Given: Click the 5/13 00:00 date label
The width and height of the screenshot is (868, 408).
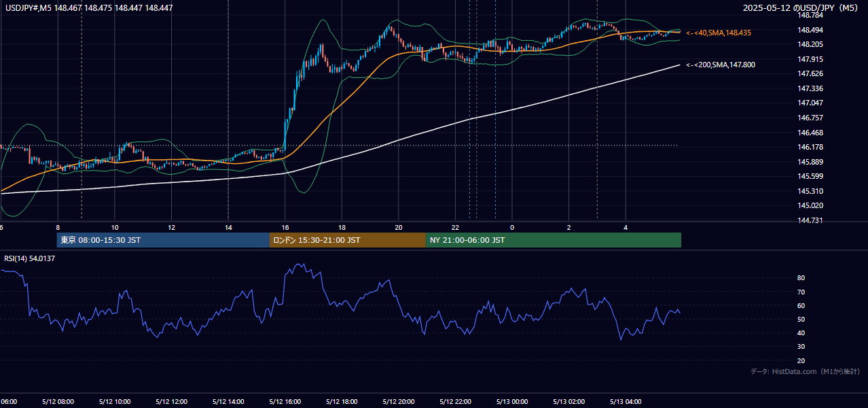Looking at the screenshot, I should coord(512,402).
